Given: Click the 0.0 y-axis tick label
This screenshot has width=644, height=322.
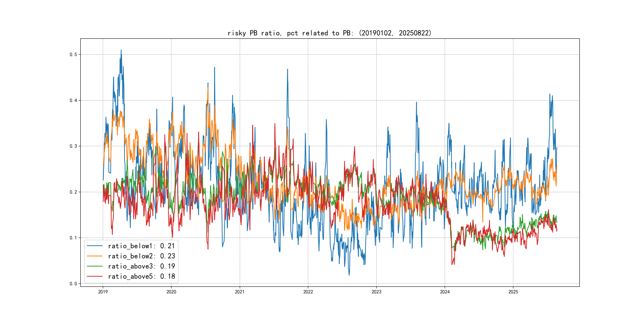Looking at the screenshot, I should click(73, 284).
